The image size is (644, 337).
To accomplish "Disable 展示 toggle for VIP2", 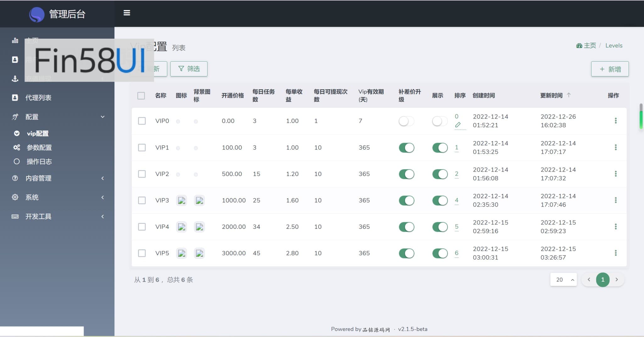I will pyautogui.click(x=440, y=174).
